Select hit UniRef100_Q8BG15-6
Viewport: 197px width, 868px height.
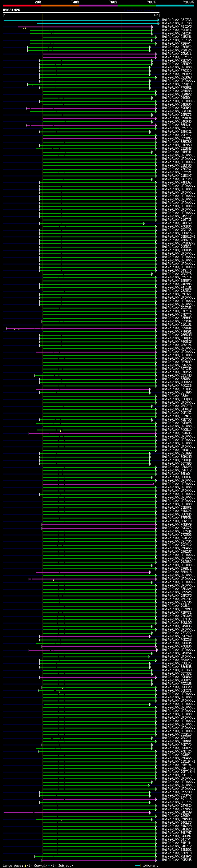179,236
